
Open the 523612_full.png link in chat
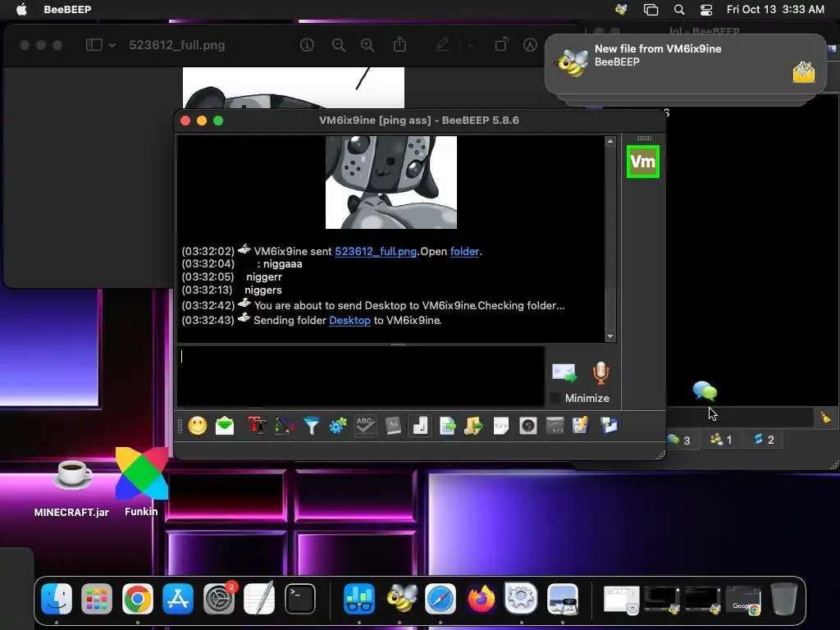376,251
